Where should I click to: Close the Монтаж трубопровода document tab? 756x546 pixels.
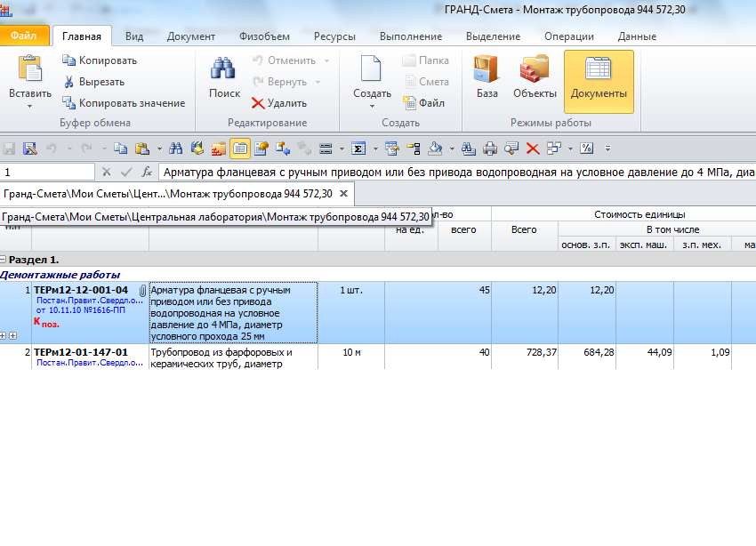(344, 193)
